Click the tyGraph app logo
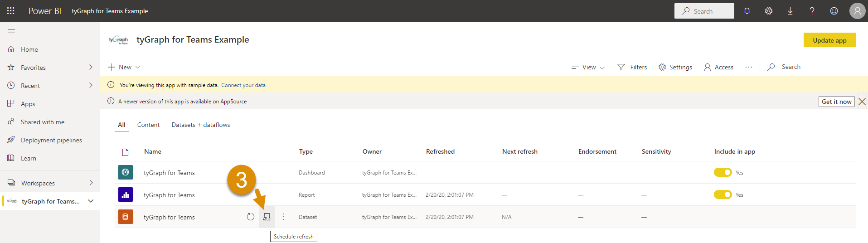 coord(118,40)
